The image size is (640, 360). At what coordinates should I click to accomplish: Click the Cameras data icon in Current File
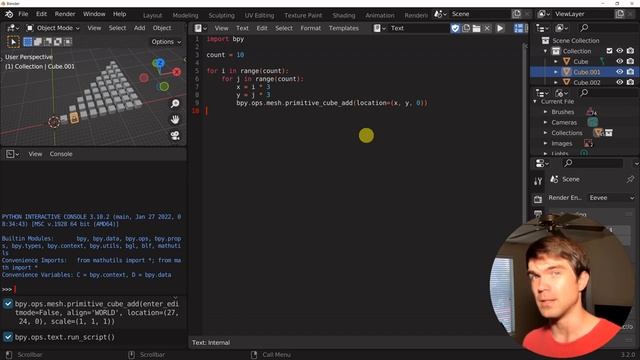click(x=593, y=122)
